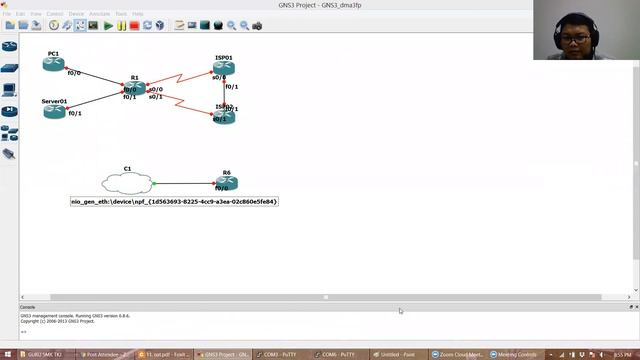Open the Control menu

click(55, 14)
